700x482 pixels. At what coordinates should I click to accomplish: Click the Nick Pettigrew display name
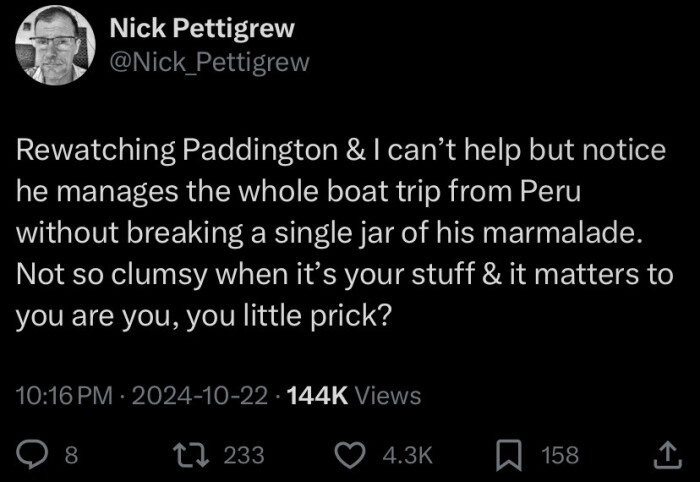coord(201,29)
